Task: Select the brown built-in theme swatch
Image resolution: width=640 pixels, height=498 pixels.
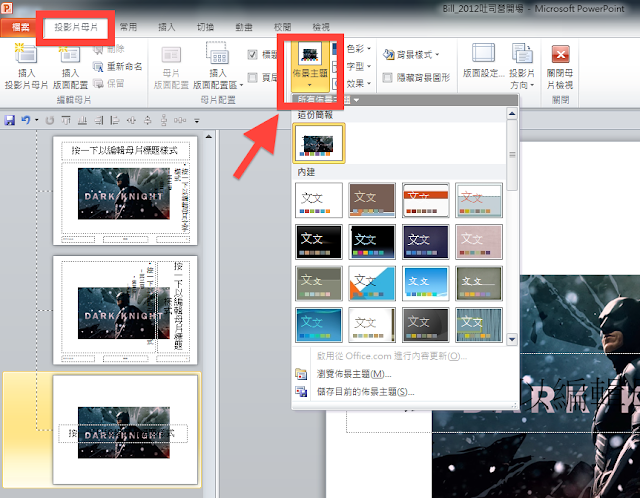Action: tap(372, 200)
